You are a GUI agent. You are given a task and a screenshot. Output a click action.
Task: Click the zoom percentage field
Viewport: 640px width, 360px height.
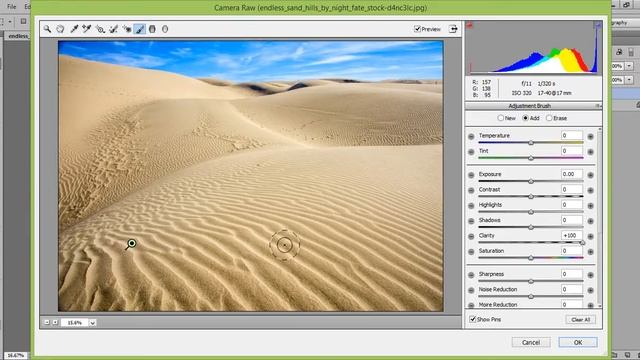point(75,323)
